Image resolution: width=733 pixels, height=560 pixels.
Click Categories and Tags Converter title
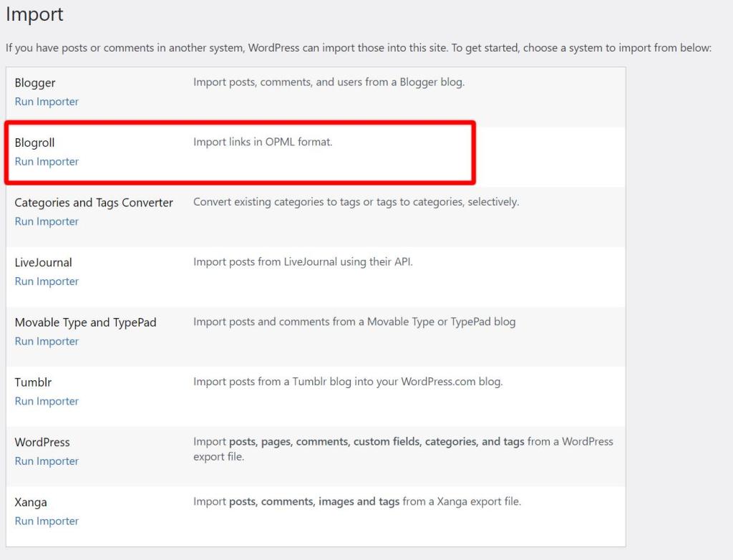click(94, 203)
